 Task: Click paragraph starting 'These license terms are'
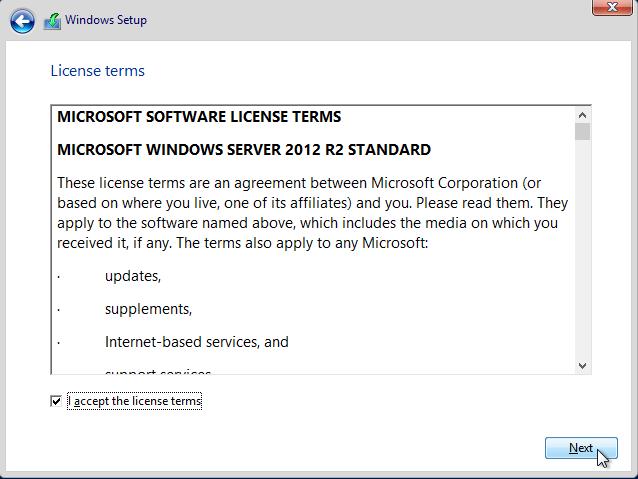point(312,213)
